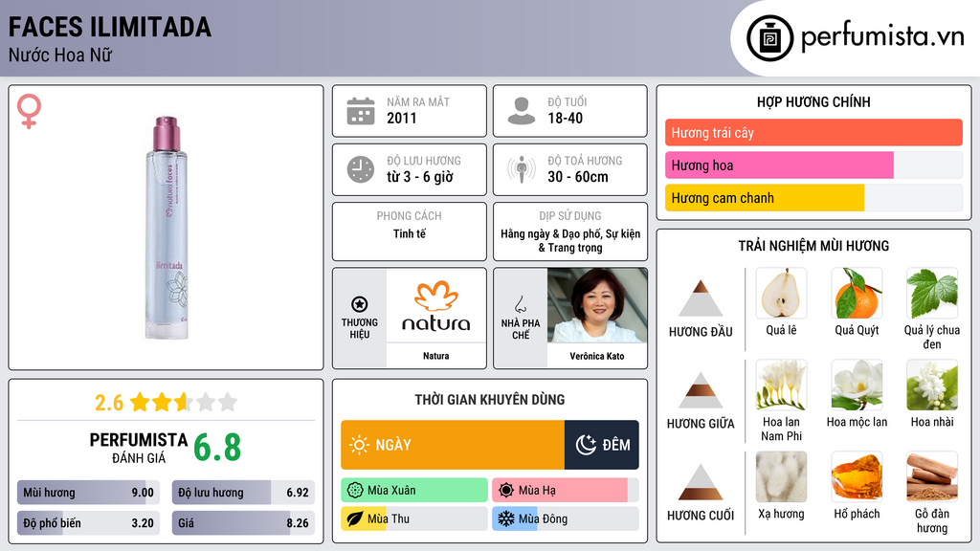Image resolution: width=980 pixels, height=551 pixels.
Task: Select the Hoa nhài jasmine thumbnail
Action: [x=932, y=385]
